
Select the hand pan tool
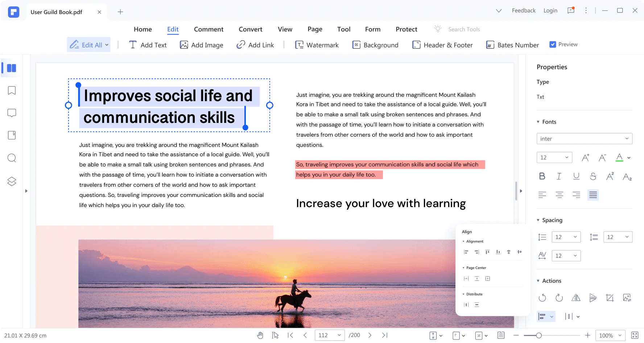260,335
